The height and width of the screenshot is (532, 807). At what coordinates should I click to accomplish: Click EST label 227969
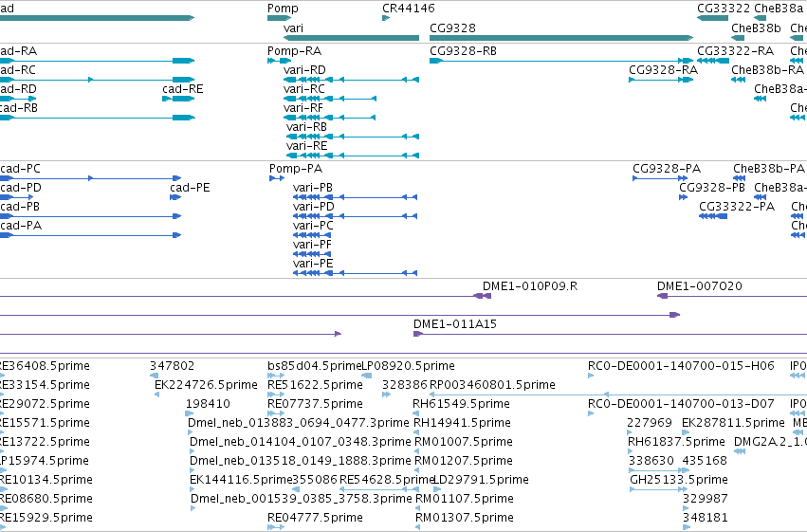[x=650, y=424]
